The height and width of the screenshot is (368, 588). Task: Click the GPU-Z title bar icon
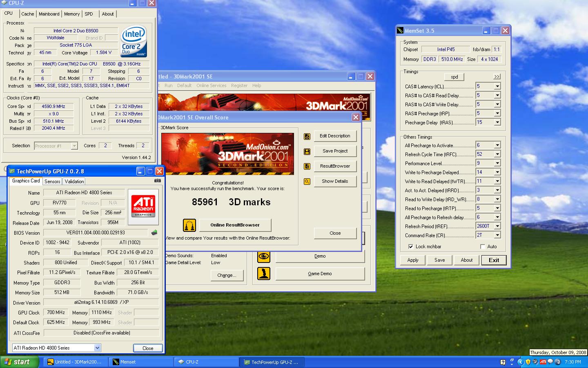(x=12, y=171)
